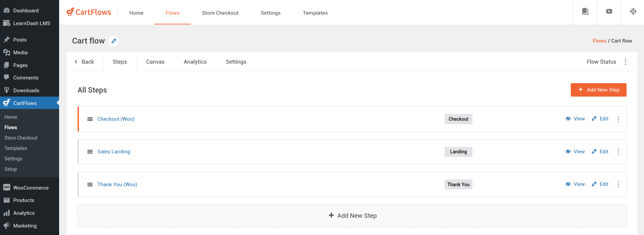Open more options for Checkout (Woo) step
The width and height of the screenshot is (644, 235).
618,119
